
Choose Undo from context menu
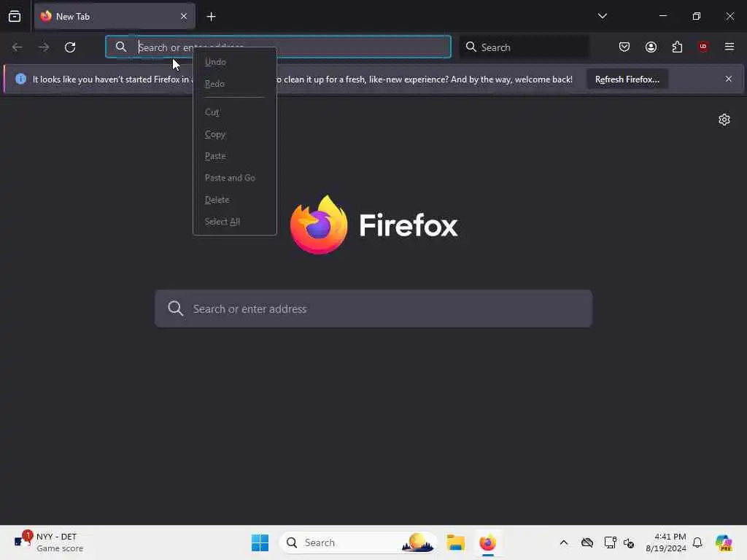234,62
